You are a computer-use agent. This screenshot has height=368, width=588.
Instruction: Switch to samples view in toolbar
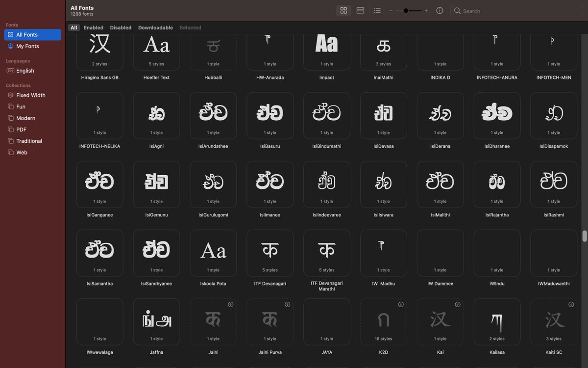pos(360,10)
